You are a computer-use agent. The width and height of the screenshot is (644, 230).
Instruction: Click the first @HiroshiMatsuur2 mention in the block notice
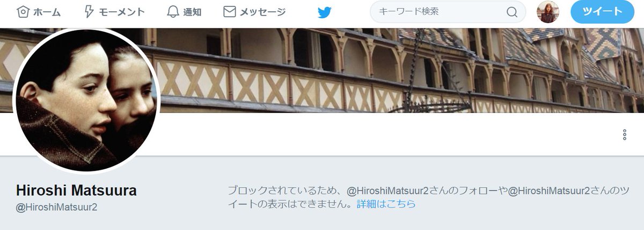tap(387, 191)
